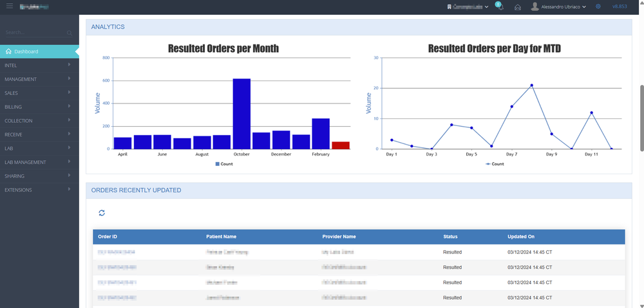Expand the MANAGEMENT sidebar section
Image resolution: width=644 pixels, height=308 pixels.
[39, 79]
